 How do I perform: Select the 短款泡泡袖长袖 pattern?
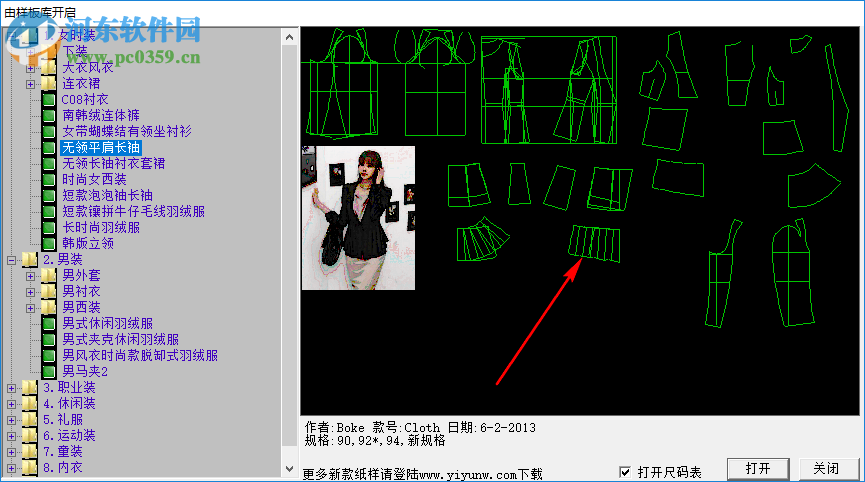(x=108, y=196)
